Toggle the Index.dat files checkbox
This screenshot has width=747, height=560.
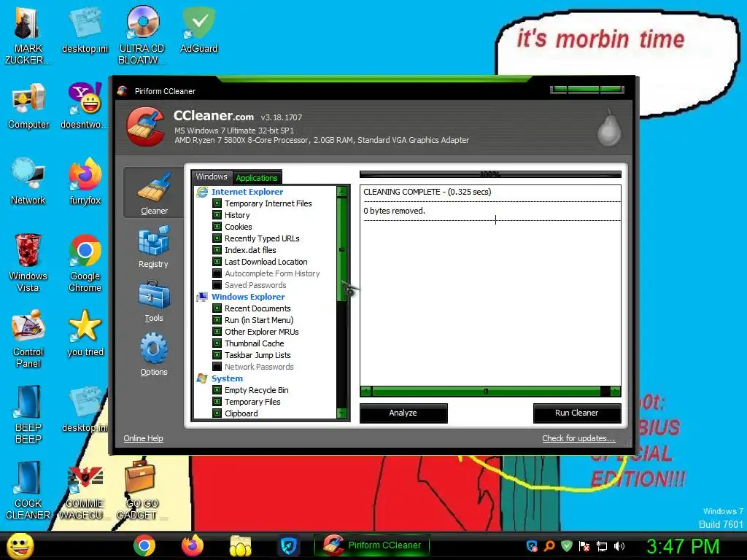coord(217,250)
